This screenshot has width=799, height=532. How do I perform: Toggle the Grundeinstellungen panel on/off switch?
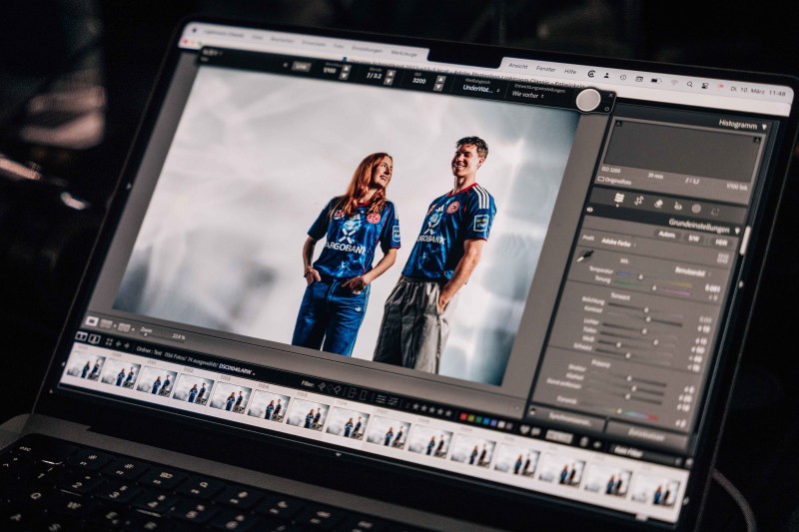(x=591, y=212)
